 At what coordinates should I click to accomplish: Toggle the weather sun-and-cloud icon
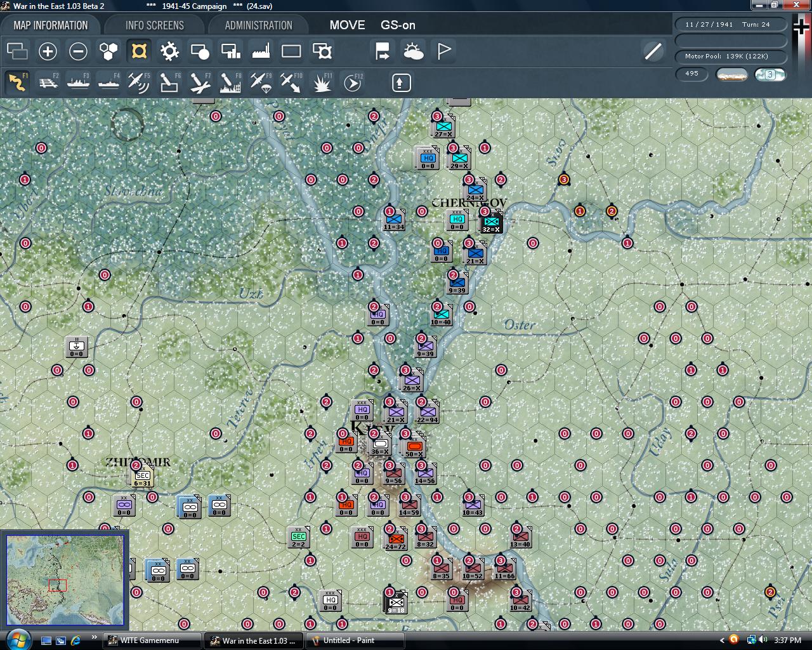[413, 51]
